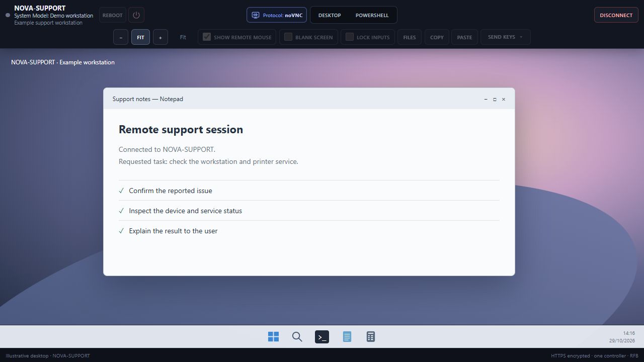Click the Reboot button
The height and width of the screenshot is (362, 644).
point(113,15)
